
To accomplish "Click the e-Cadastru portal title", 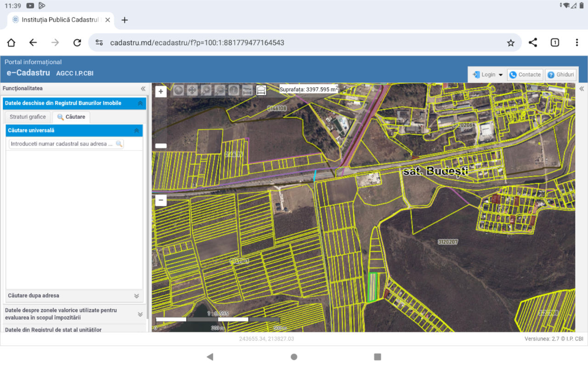I will [x=28, y=73].
